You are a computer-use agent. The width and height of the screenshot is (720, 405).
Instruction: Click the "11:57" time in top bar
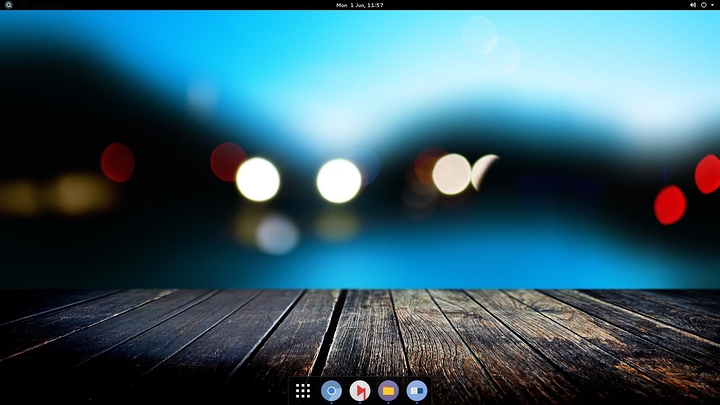pos(375,5)
